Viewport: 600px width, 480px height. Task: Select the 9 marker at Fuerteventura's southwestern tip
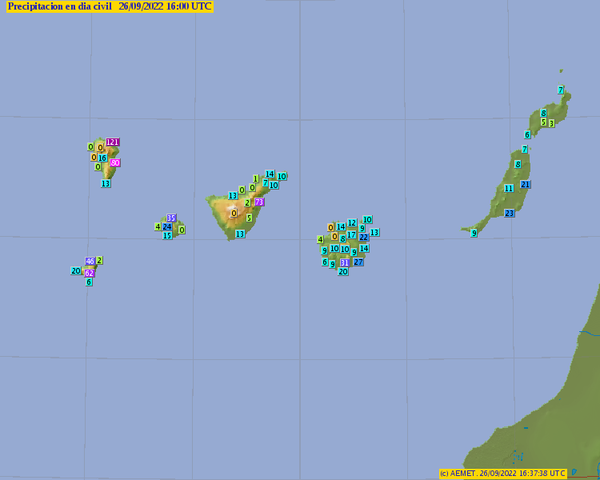pyautogui.click(x=473, y=233)
